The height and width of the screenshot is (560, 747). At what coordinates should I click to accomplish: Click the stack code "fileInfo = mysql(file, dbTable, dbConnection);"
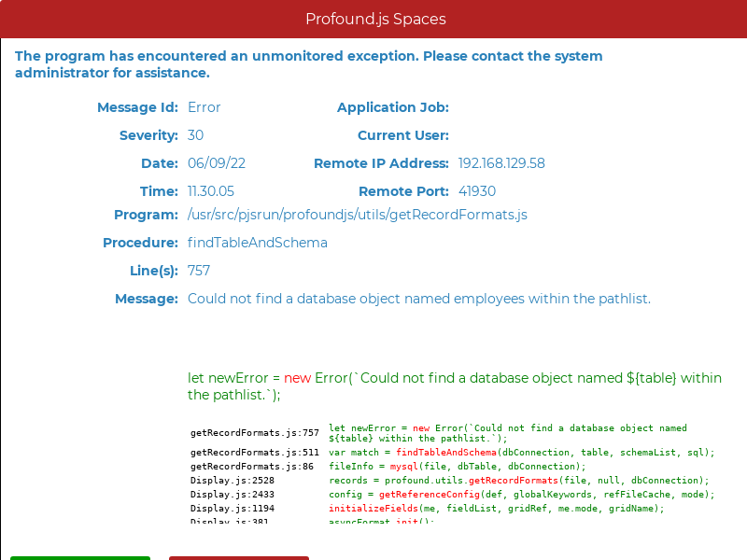pos(458,467)
